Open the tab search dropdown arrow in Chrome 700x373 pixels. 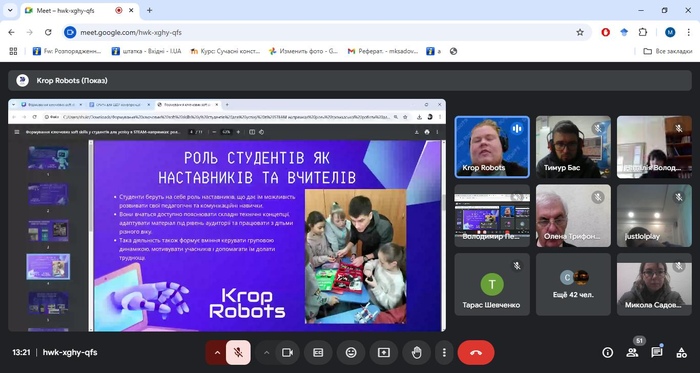click(10, 10)
